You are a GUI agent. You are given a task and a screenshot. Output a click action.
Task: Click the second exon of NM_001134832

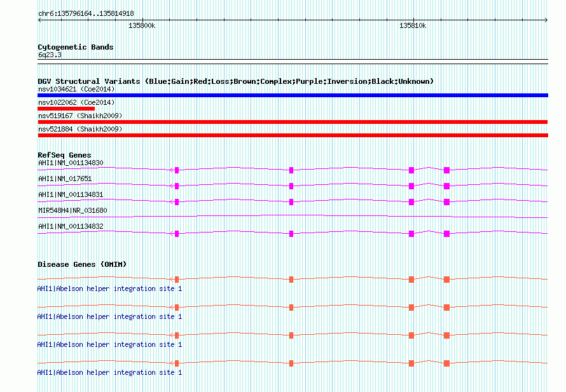[291, 234]
